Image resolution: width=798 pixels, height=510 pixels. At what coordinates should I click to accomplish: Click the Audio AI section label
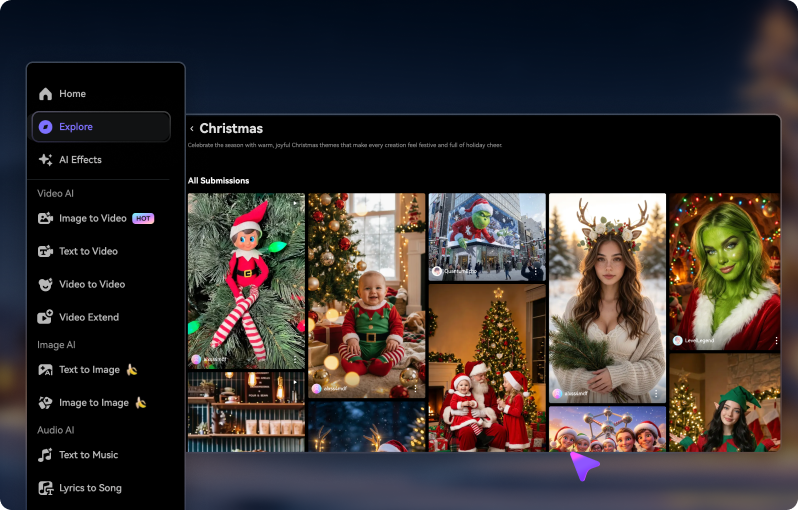tap(56, 430)
